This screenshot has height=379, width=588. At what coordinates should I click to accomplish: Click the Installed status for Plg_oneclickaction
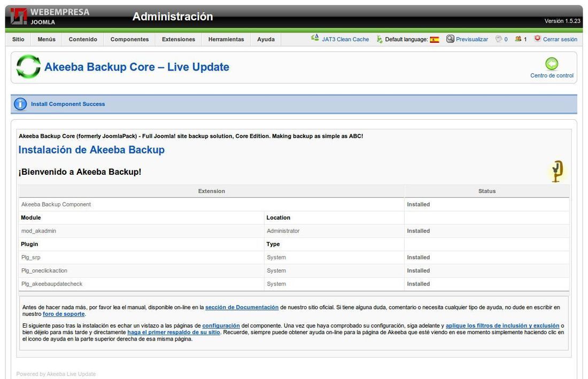pyautogui.click(x=419, y=270)
